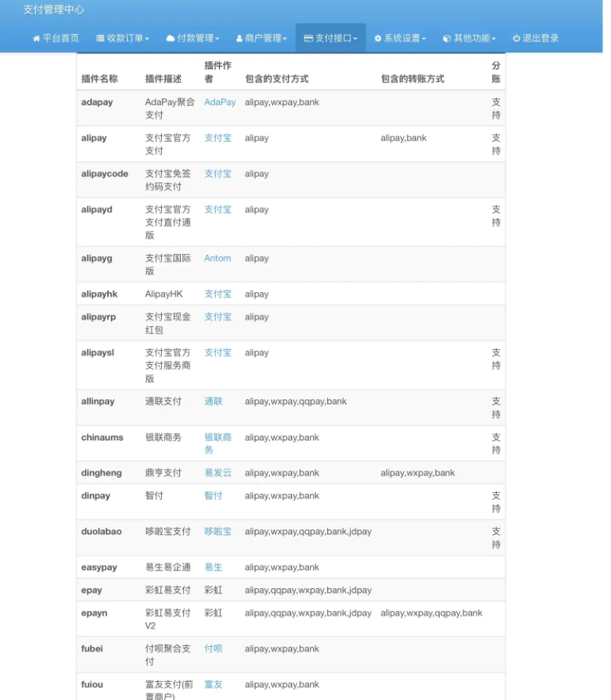Select the allinpay plugin name
Screen dimensions: 611x700
(x=98, y=402)
